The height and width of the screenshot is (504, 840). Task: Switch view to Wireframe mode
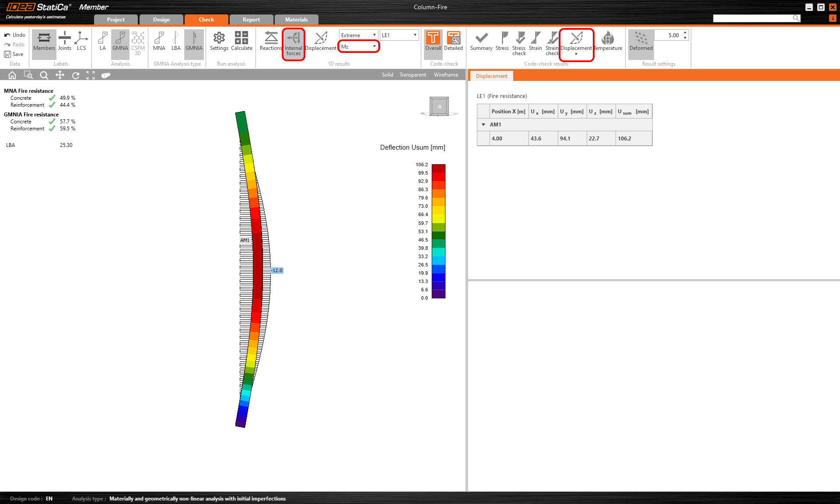click(x=446, y=75)
